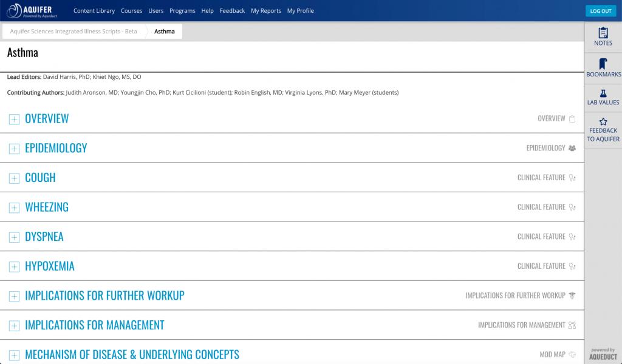Open the Programs menu
The image size is (622, 364).
[182, 11]
